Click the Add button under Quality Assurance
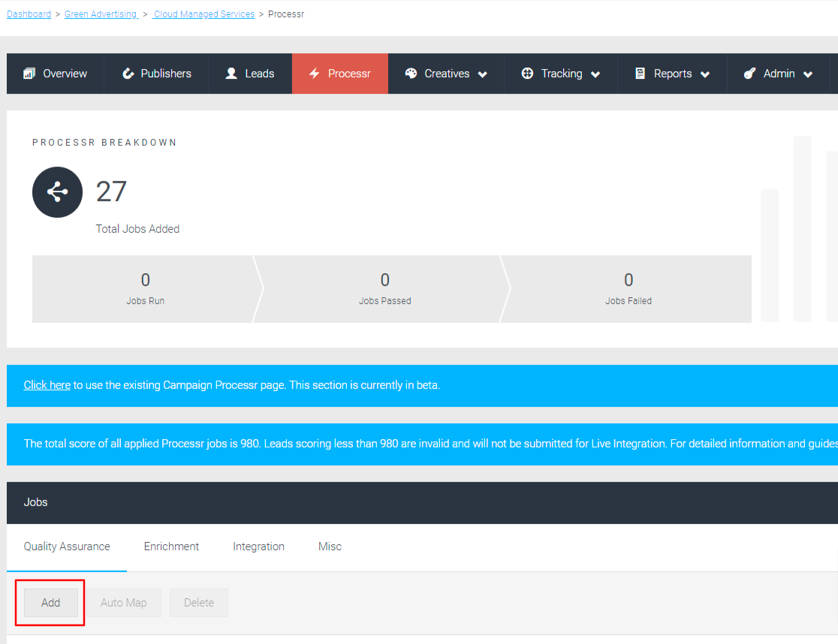838x644 pixels. click(x=50, y=602)
